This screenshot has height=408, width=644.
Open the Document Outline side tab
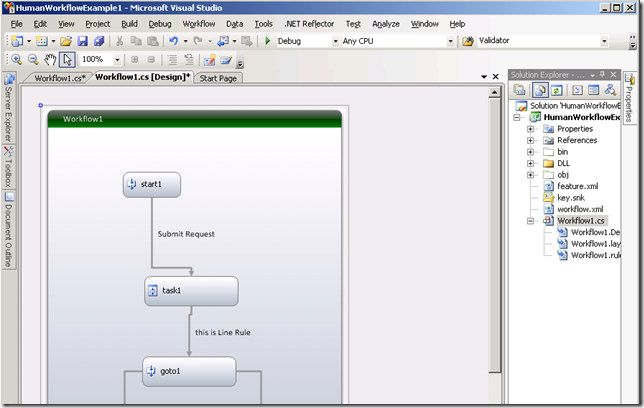9,229
